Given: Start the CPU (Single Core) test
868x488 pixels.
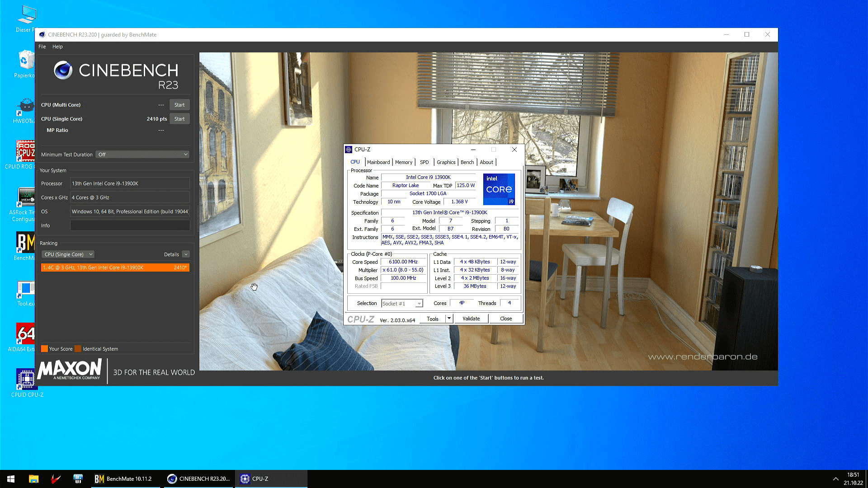Looking at the screenshot, I should coord(179,119).
